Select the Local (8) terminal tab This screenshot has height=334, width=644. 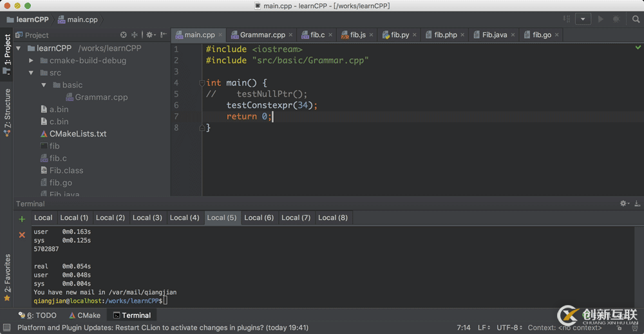coord(333,218)
